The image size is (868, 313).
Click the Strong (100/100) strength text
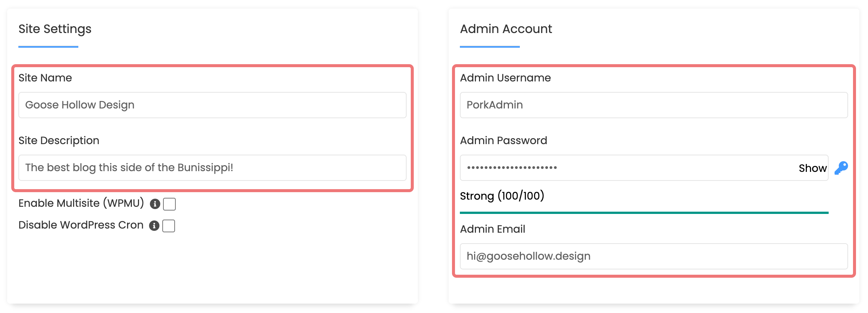pos(502,196)
